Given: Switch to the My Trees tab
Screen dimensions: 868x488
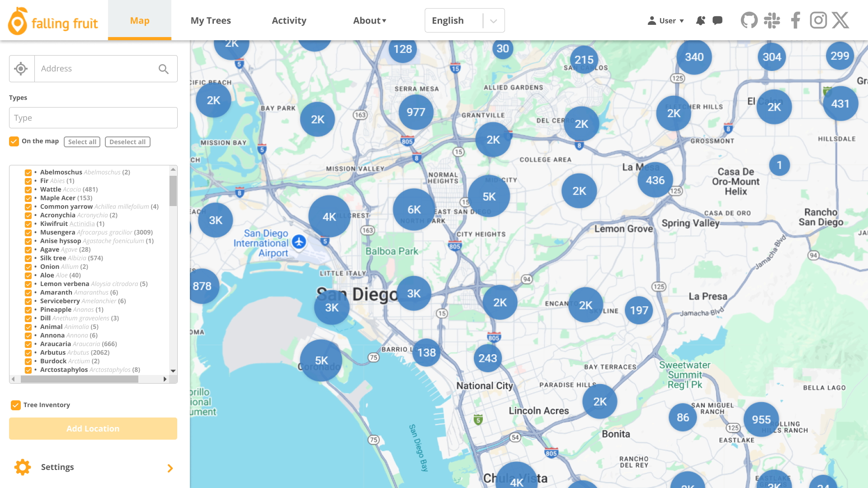Looking at the screenshot, I should (211, 20).
